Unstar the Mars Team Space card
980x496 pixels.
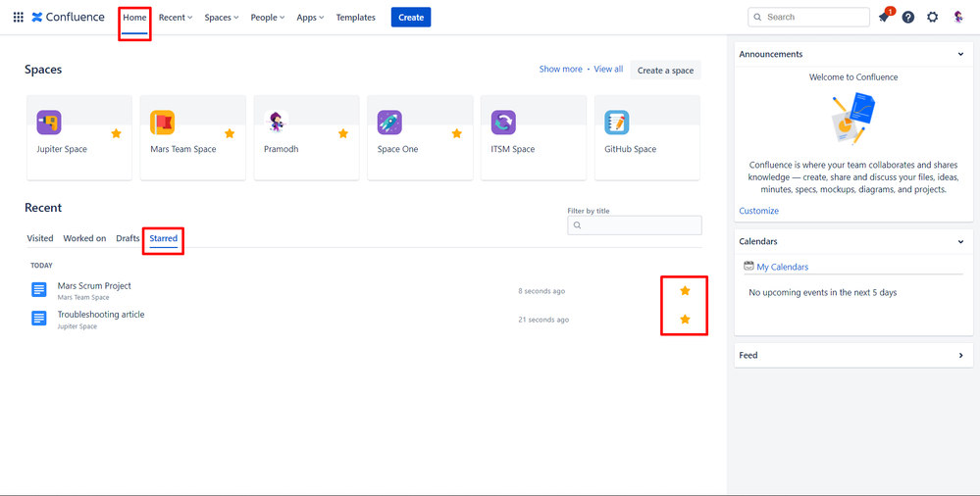pos(230,133)
